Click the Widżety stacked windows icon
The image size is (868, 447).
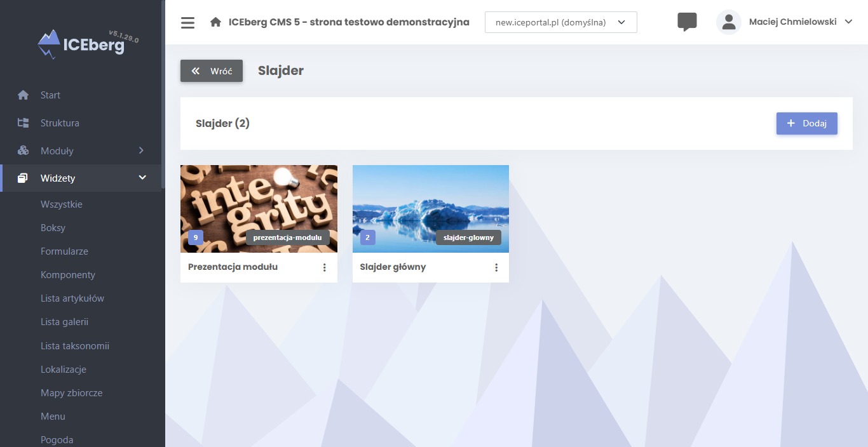pyautogui.click(x=24, y=178)
